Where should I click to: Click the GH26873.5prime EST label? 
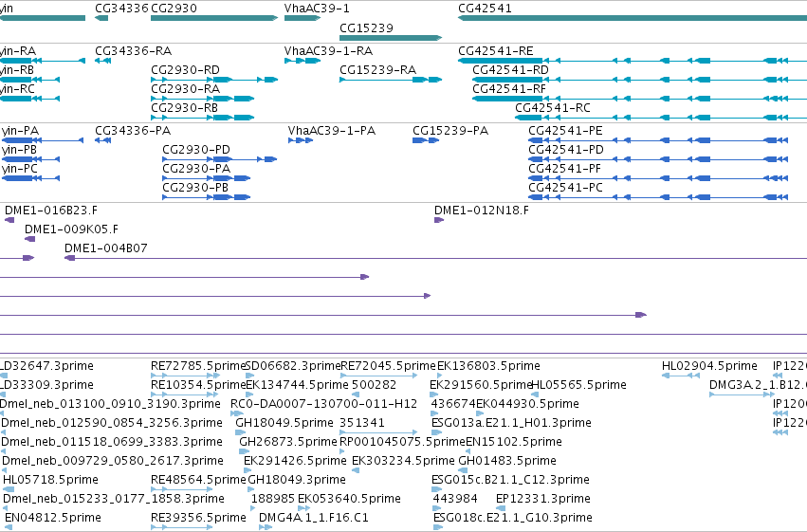point(287,442)
